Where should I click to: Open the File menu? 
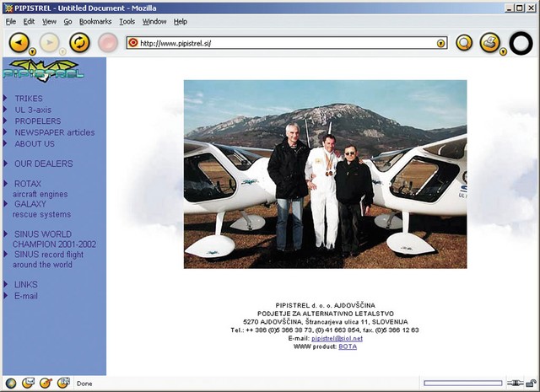coord(11,22)
